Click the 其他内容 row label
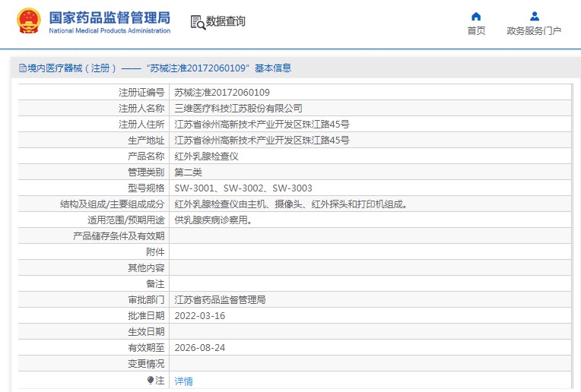581x392 pixels. coord(146,268)
